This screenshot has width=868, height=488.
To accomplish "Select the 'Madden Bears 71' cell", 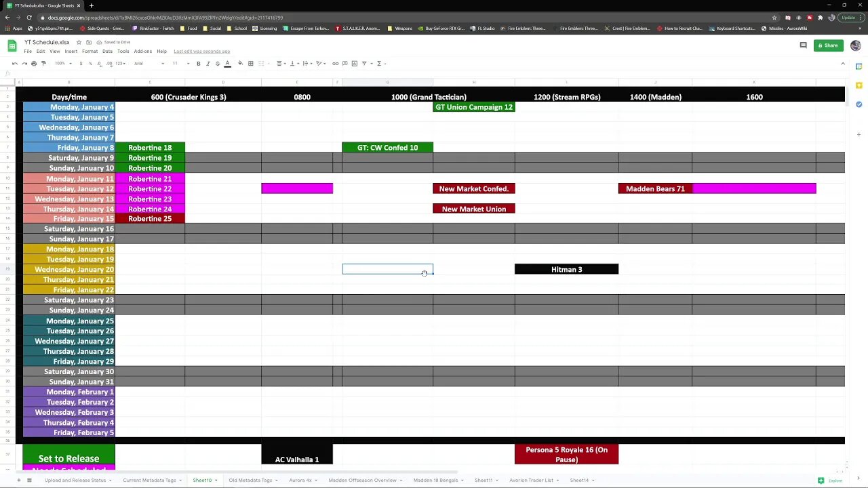I will pos(655,188).
